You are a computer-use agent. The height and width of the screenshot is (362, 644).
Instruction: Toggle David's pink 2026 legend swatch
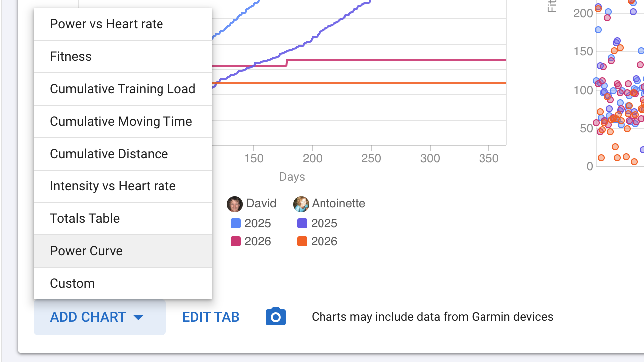pyautogui.click(x=236, y=241)
